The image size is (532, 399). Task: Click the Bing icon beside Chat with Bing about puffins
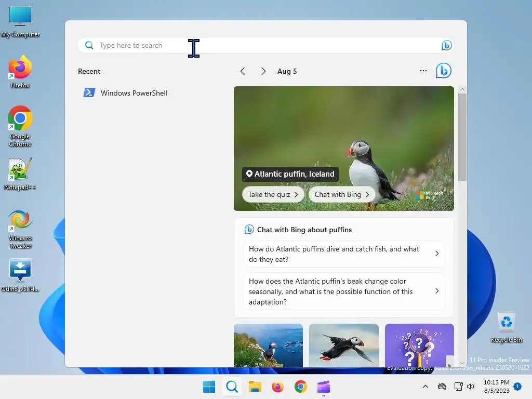coord(249,229)
